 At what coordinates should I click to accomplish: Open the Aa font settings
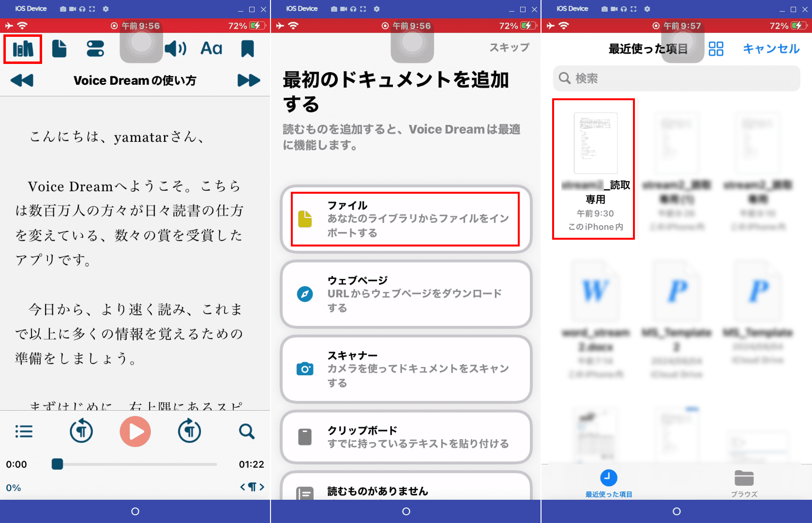click(x=211, y=48)
